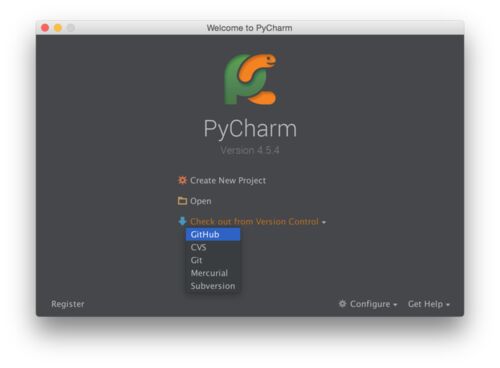Screen dimensions: 500x368
Task: Create New Project link
Action: (228, 180)
